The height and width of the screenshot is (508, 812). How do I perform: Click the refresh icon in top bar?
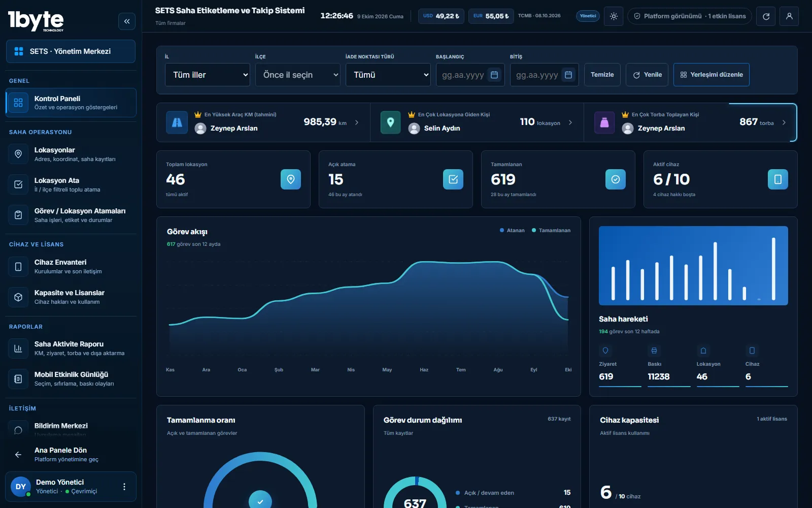pyautogui.click(x=766, y=16)
